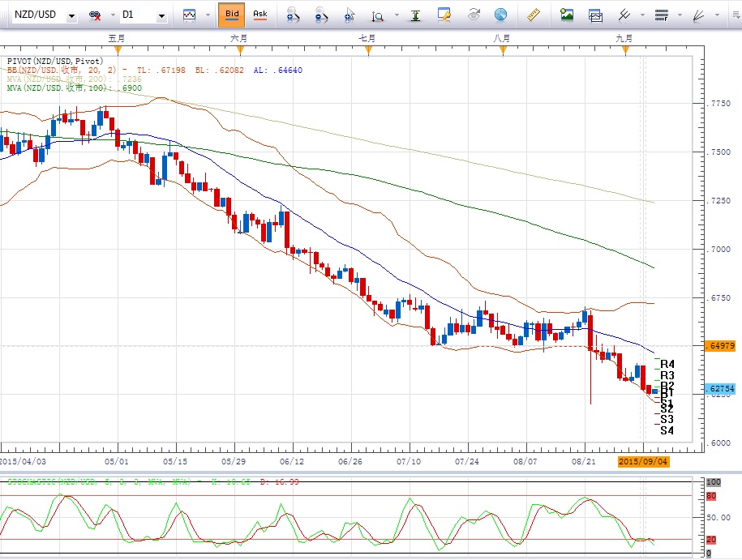Screen dimensions: 742x560
Task: Click the 06/12 date axis label
Action: [x=292, y=461]
